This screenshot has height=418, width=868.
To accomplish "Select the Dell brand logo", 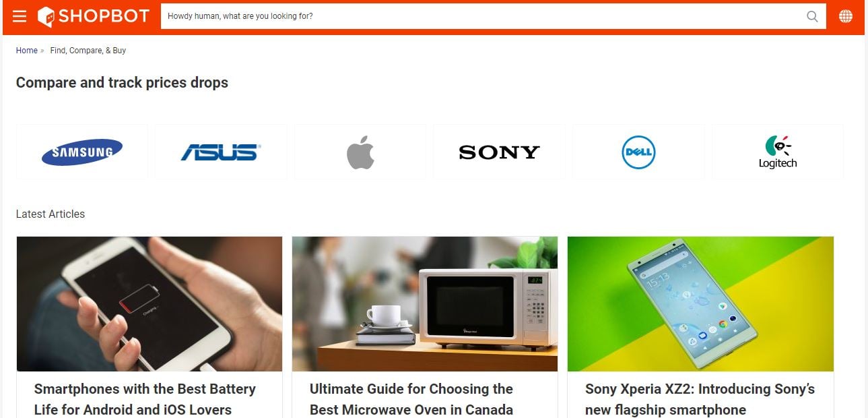I will pyautogui.click(x=638, y=152).
